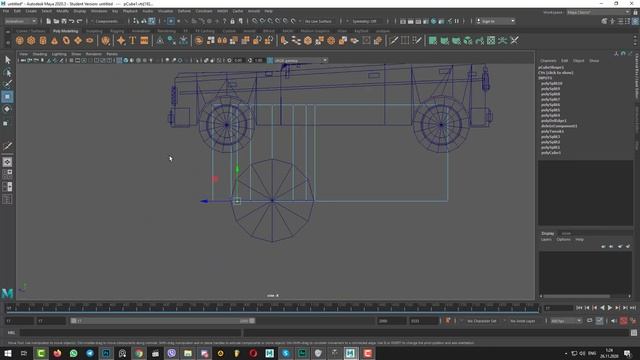Click the Sweep Mesh star icon
The height and width of the screenshot is (360, 640).
(121, 40)
